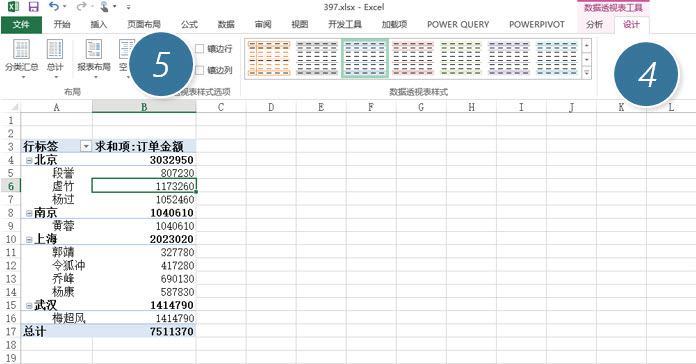Open the 报表布局 report layout menu
Viewport: 696px width, 364px height.
click(x=94, y=59)
